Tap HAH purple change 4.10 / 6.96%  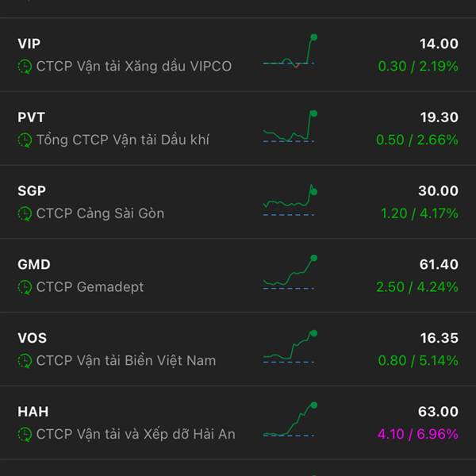click(418, 435)
